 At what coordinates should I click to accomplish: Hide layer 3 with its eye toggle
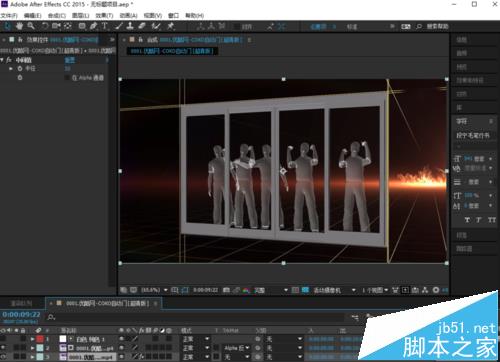[3, 356]
